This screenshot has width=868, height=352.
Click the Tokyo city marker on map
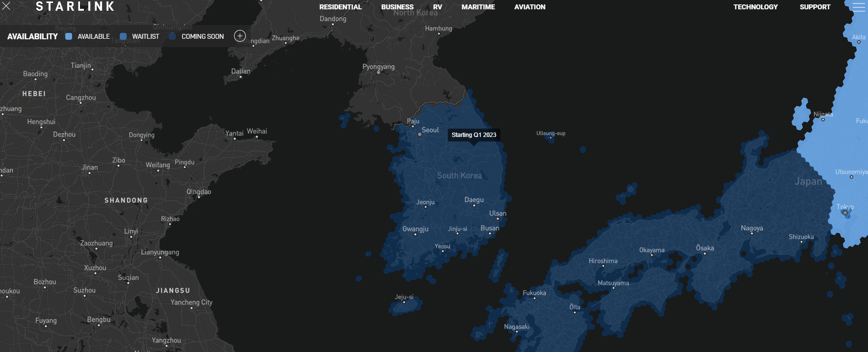845,213
